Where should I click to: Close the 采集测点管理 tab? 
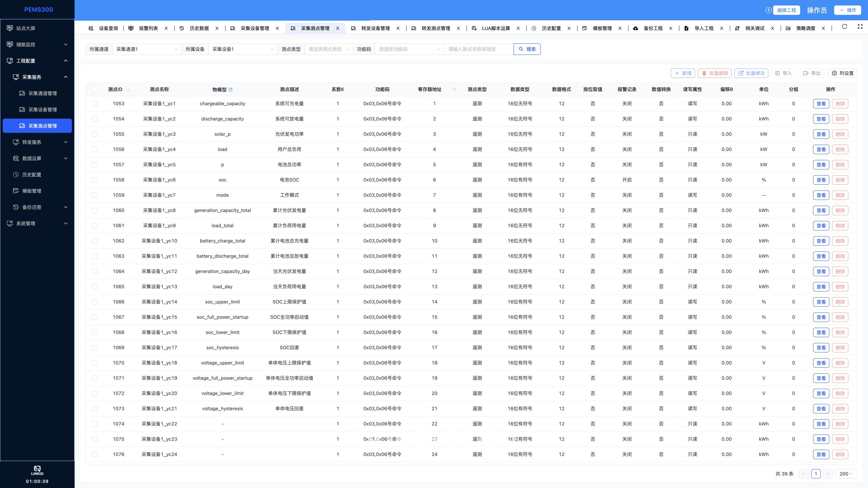click(x=338, y=28)
